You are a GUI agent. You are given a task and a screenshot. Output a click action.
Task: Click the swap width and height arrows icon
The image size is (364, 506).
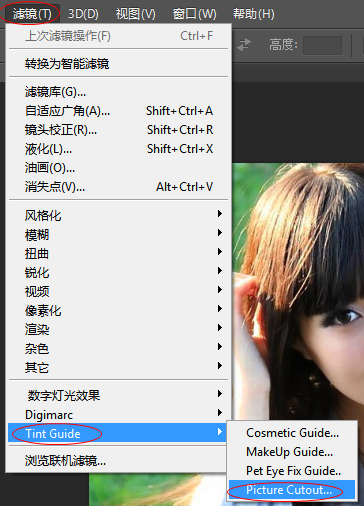click(x=244, y=45)
